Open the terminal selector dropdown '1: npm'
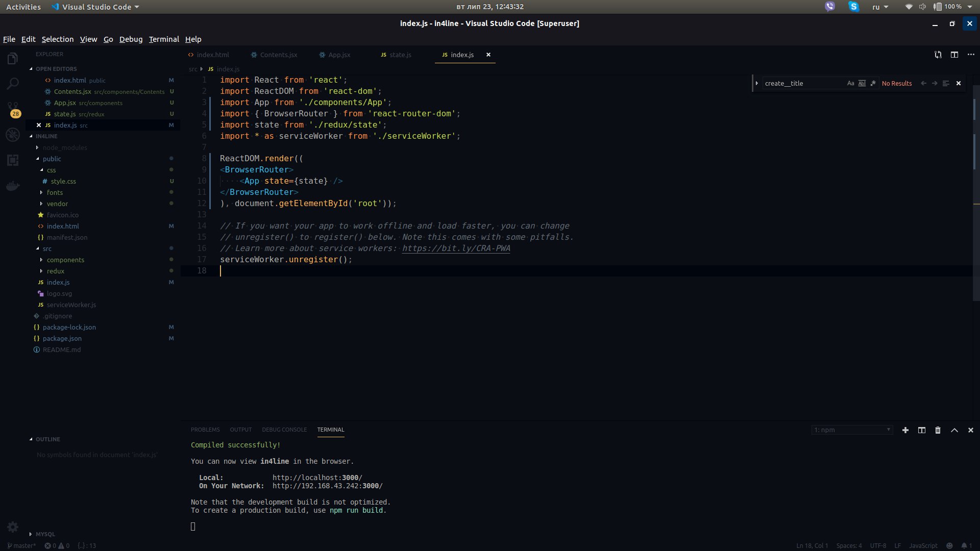This screenshot has width=980, height=551. pos(852,430)
